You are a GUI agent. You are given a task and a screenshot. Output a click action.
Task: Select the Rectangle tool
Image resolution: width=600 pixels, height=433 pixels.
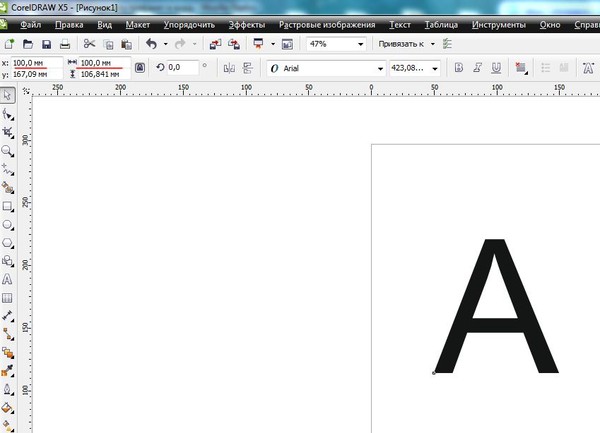click(x=7, y=206)
